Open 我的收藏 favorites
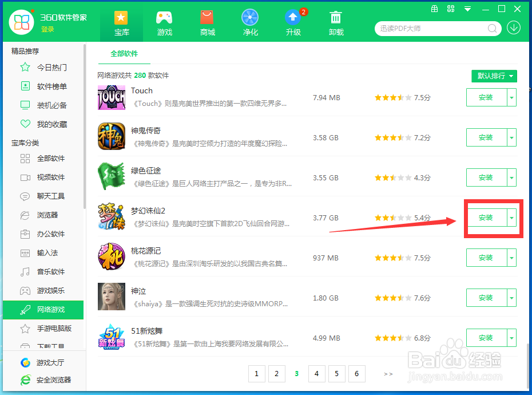Image resolution: width=532 pixels, height=395 pixels. pos(43,124)
